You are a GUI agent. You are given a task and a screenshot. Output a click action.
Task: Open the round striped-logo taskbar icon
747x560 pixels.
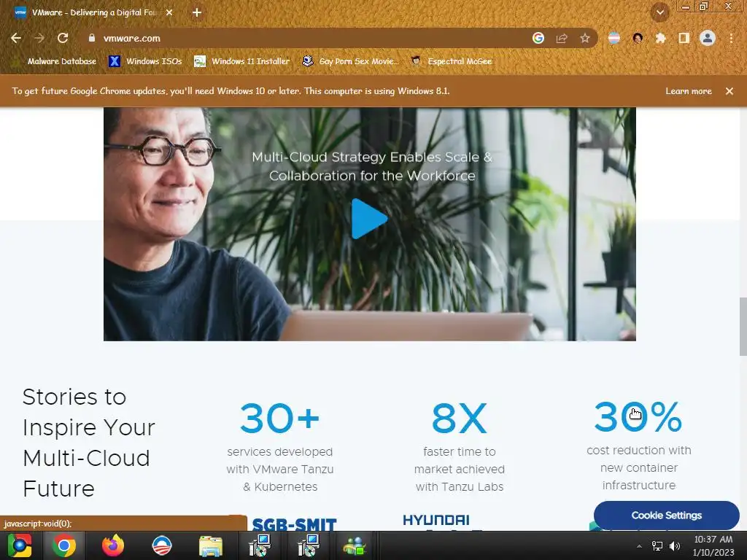[x=161, y=545]
